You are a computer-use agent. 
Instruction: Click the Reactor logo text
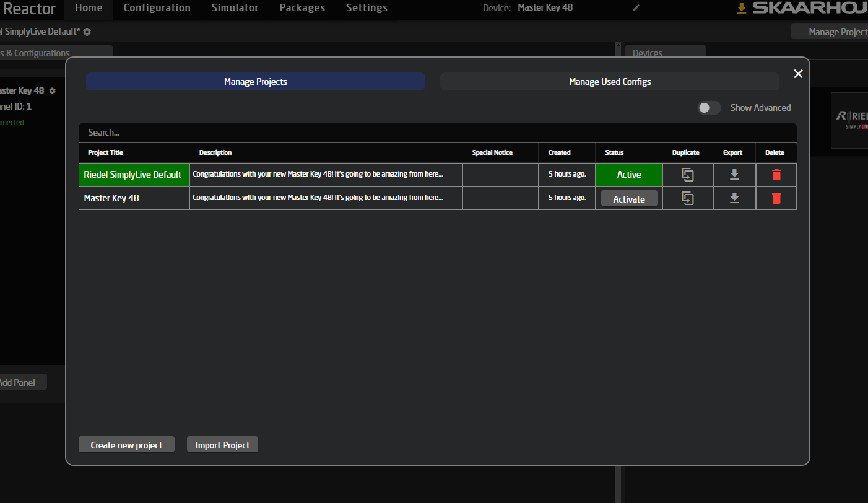(29, 9)
